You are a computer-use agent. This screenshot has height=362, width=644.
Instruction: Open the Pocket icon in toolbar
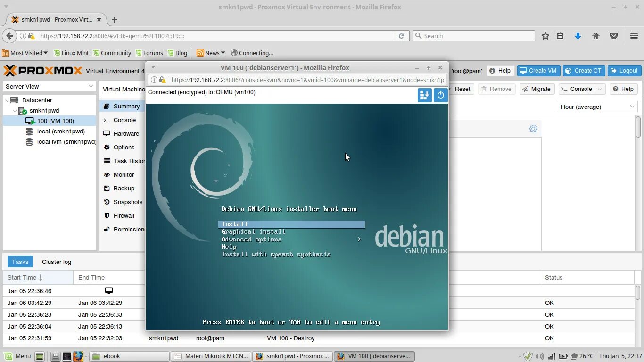pyautogui.click(x=614, y=36)
